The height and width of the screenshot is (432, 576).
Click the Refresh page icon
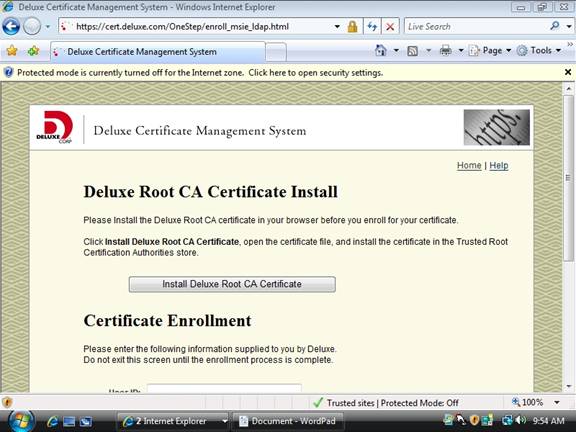pyautogui.click(x=372, y=26)
